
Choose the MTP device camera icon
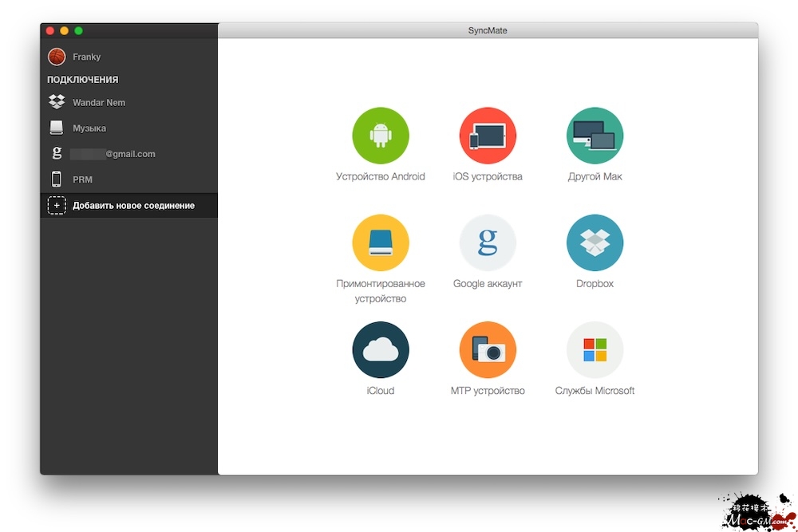click(x=488, y=350)
